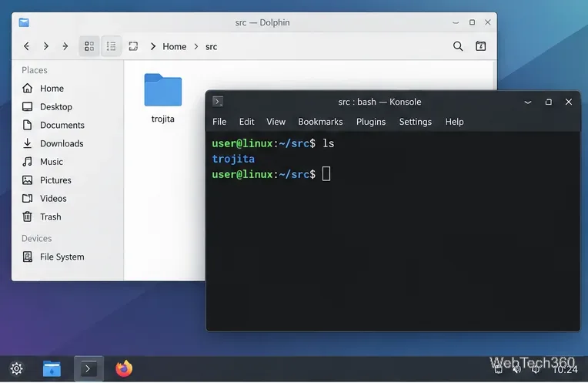The image size is (588, 383).
Task: Select the trojita folder icon in Dolphin
Action: [162, 90]
